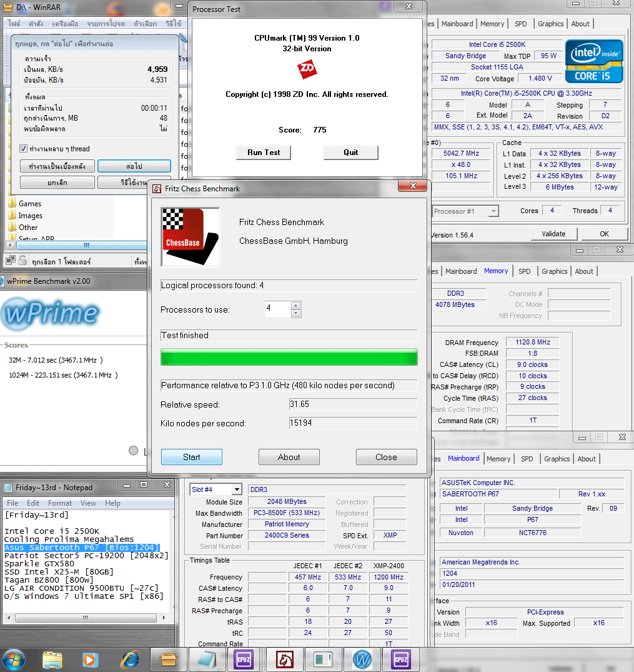Click Notepad scrollbar right arrow
This screenshot has width=634, height=672.
coord(164,618)
